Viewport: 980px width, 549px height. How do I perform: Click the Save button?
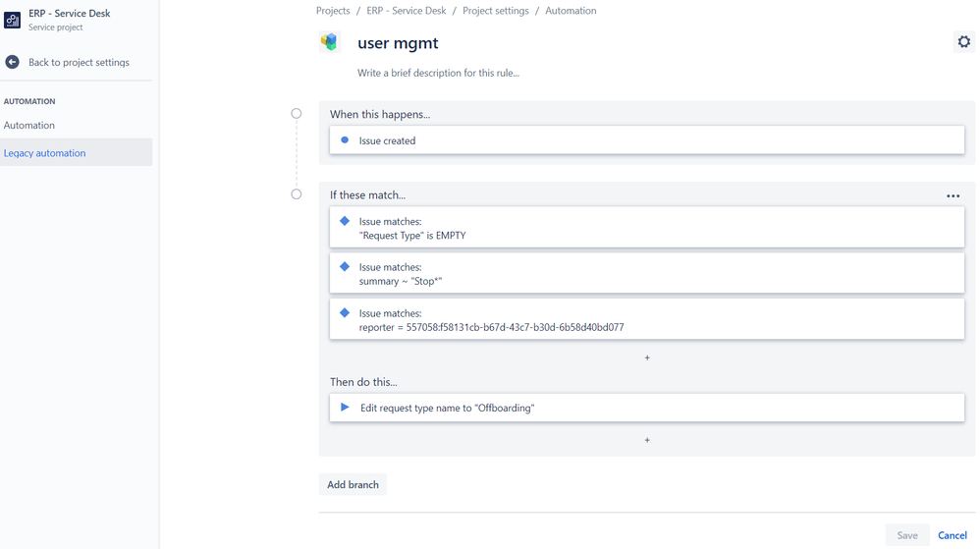pyautogui.click(x=907, y=535)
